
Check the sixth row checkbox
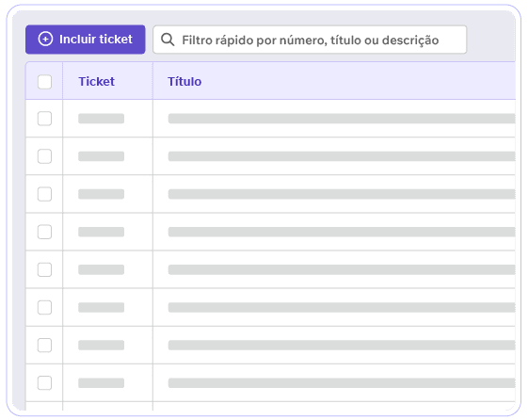(x=44, y=307)
